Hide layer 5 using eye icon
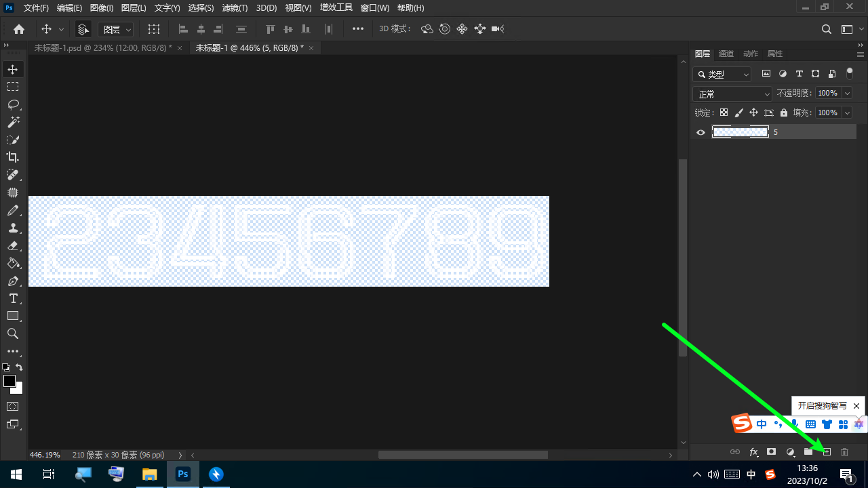Viewport: 868px width, 488px height. [701, 132]
